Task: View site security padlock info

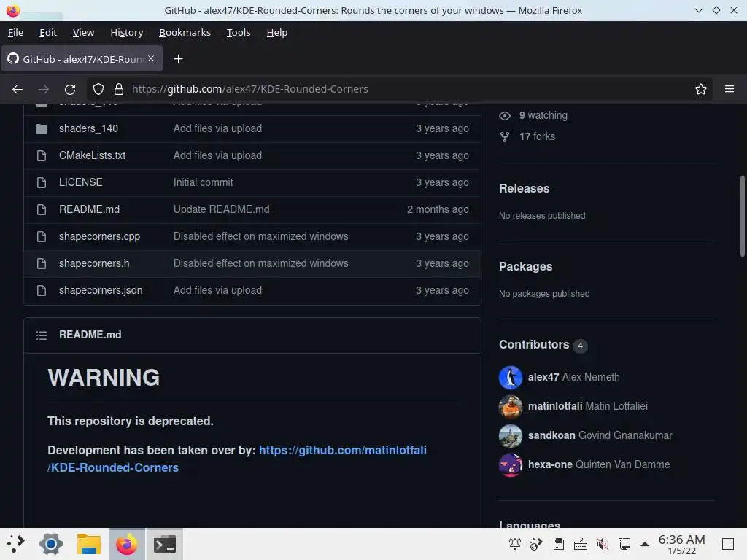Action: (x=119, y=89)
